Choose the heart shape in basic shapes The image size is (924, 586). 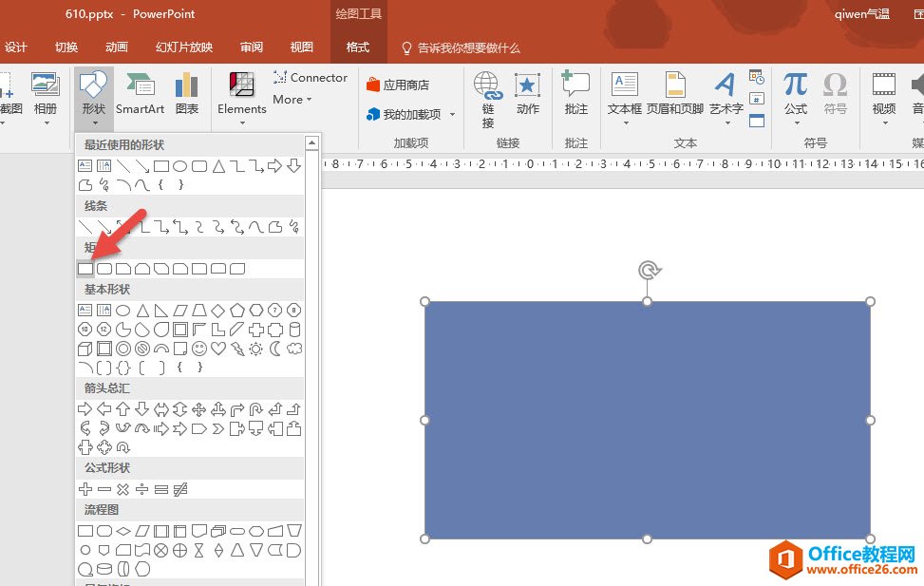point(218,349)
